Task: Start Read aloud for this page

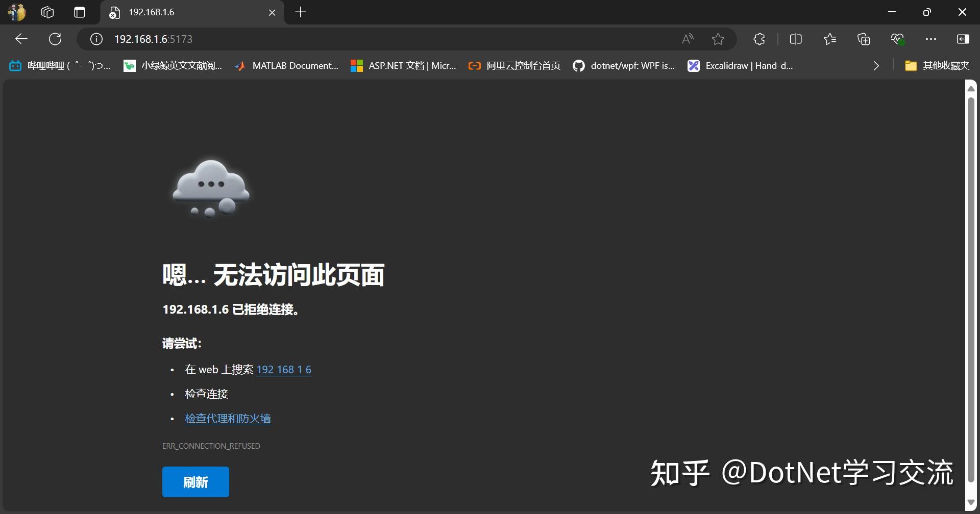Action: point(687,39)
